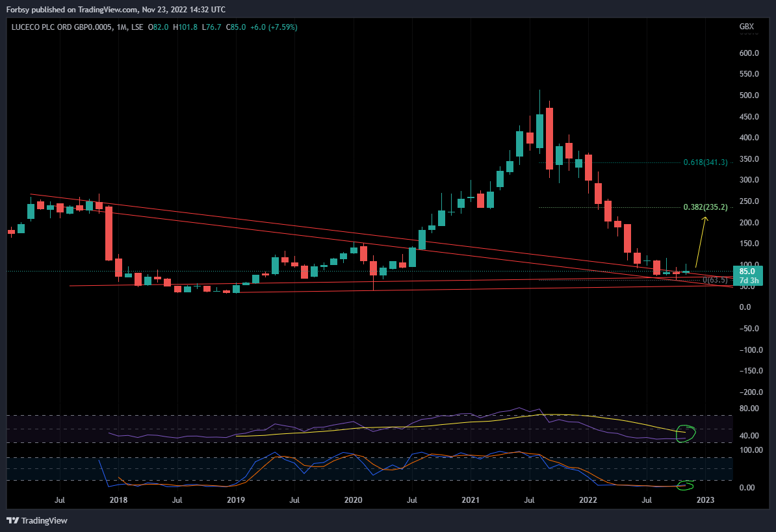
Task: Click the 40.00 RSI scale label
Action: coord(749,436)
